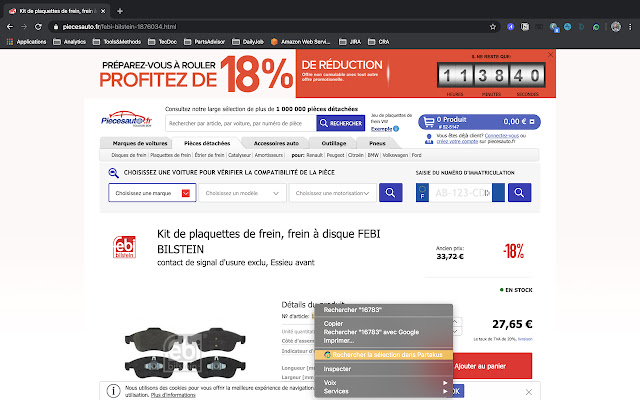Click Amortisseurs link
This screenshot has height=400, width=640.
click(269, 155)
